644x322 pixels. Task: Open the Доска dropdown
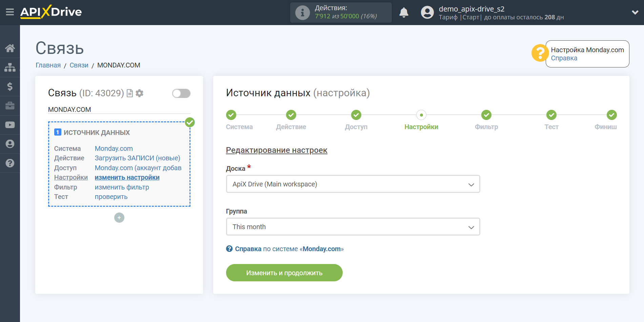pos(353,184)
